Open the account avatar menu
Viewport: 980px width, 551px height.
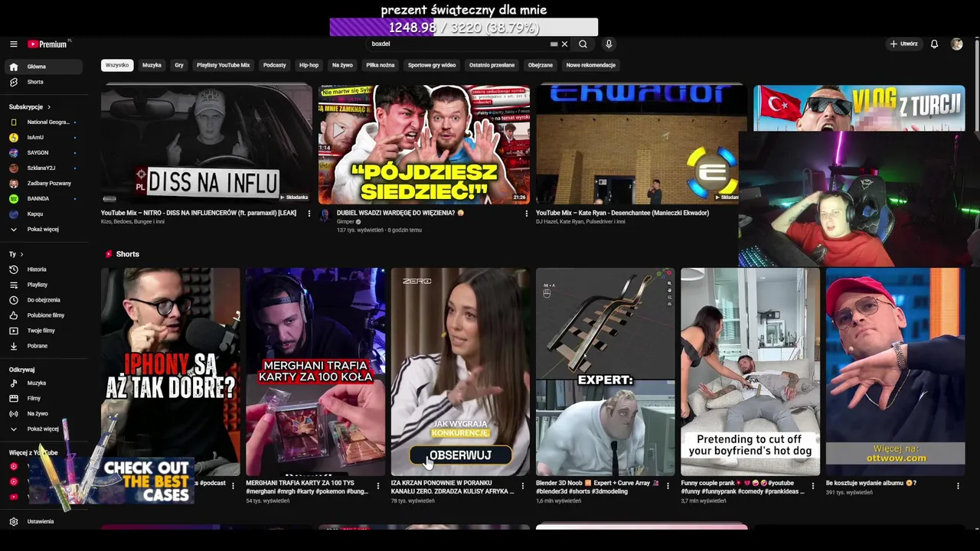957,44
